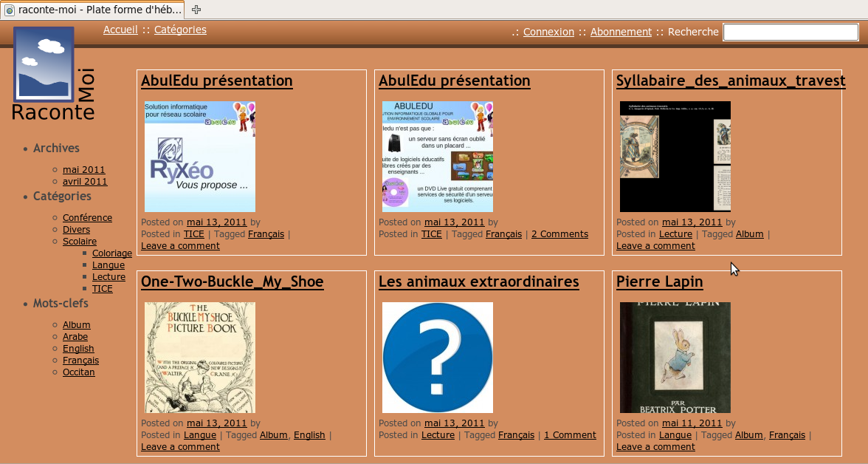This screenshot has width=868, height=464.
Task: Open the Ryxéo Vous propose thumbnail
Action: pyautogui.click(x=200, y=157)
